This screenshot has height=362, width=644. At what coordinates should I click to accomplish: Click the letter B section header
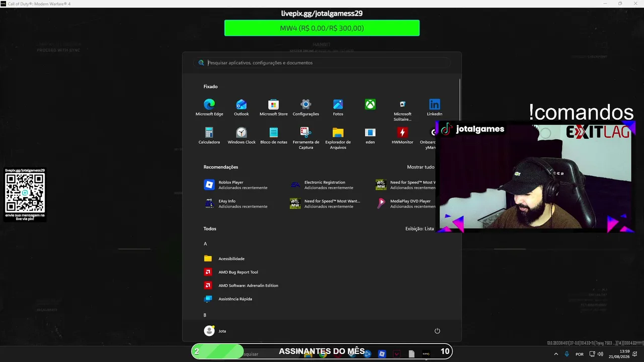click(205, 315)
